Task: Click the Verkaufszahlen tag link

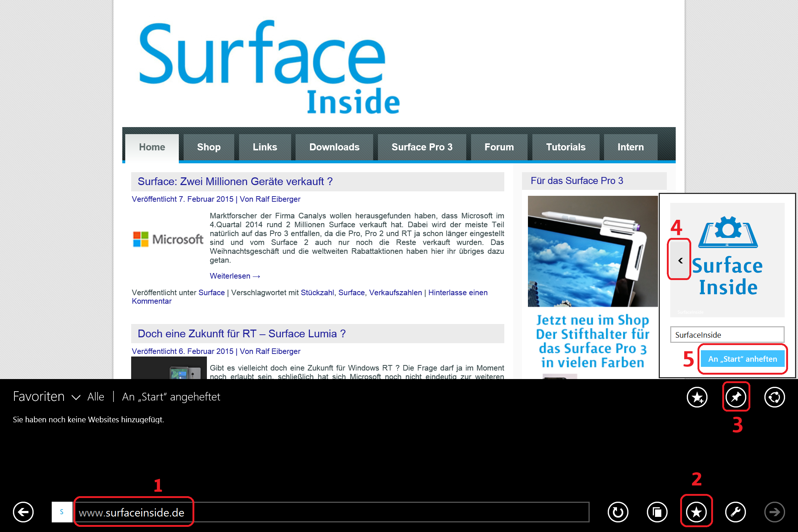Action: (x=395, y=293)
